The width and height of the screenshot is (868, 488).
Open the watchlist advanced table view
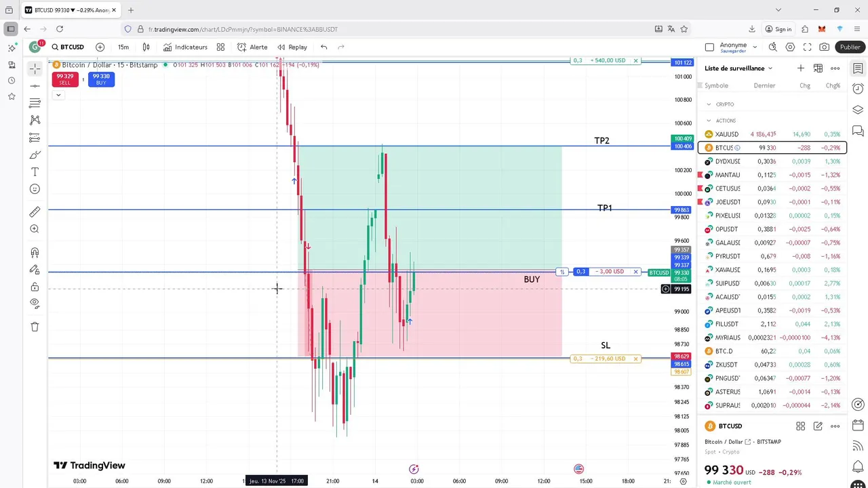click(818, 68)
